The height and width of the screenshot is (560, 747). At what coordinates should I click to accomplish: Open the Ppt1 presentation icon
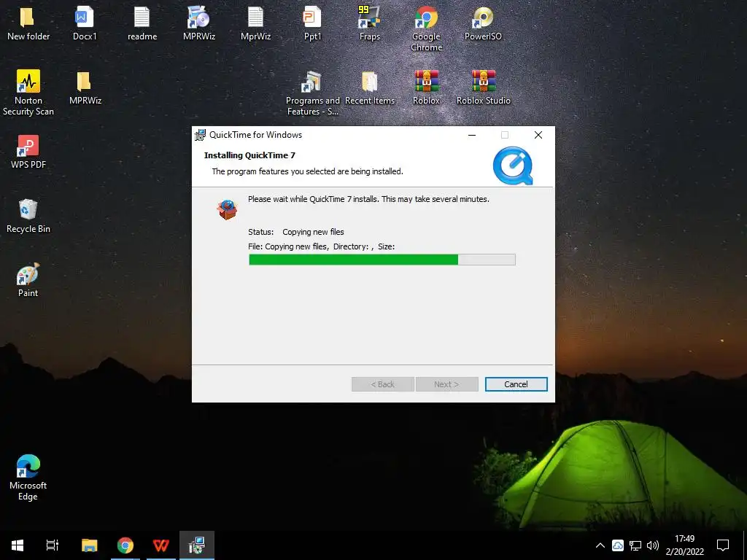point(312,18)
